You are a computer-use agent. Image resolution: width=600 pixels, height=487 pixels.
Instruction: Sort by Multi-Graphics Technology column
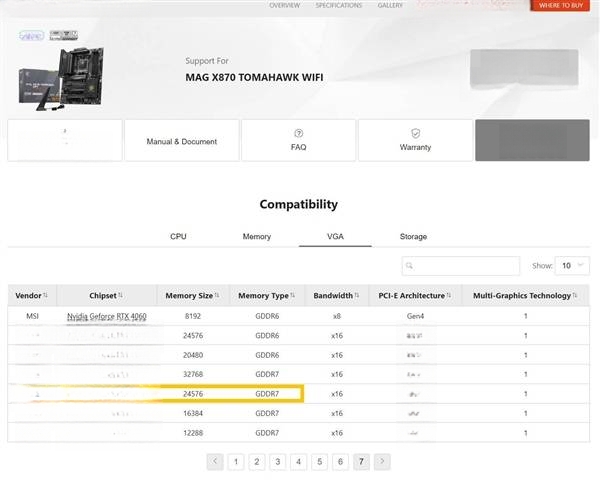click(525, 295)
